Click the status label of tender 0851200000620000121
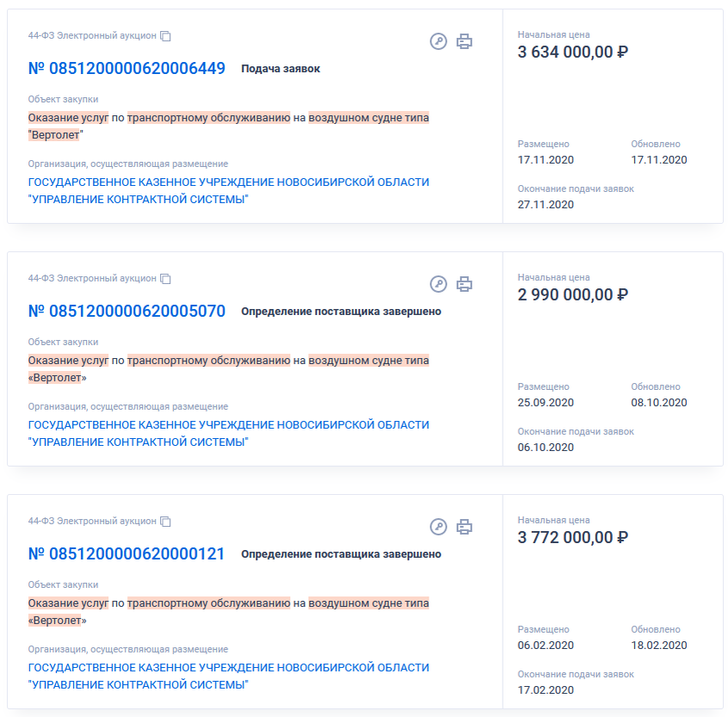The image size is (728, 717). [x=341, y=554]
